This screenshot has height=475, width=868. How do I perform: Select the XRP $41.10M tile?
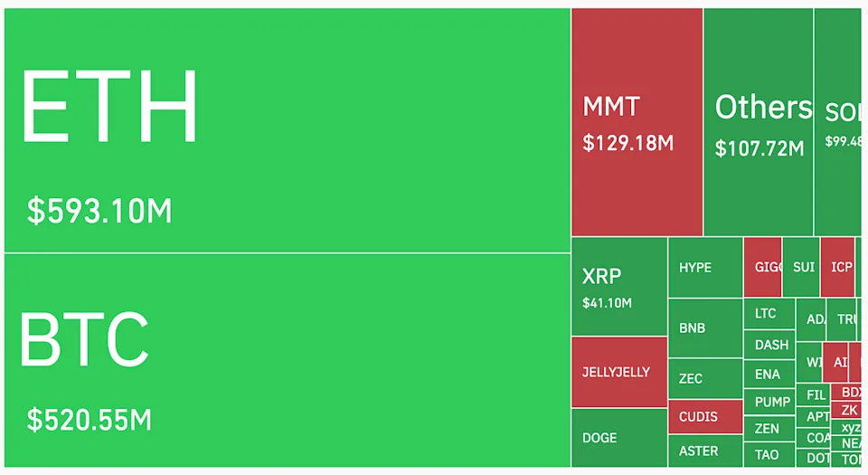pos(619,287)
